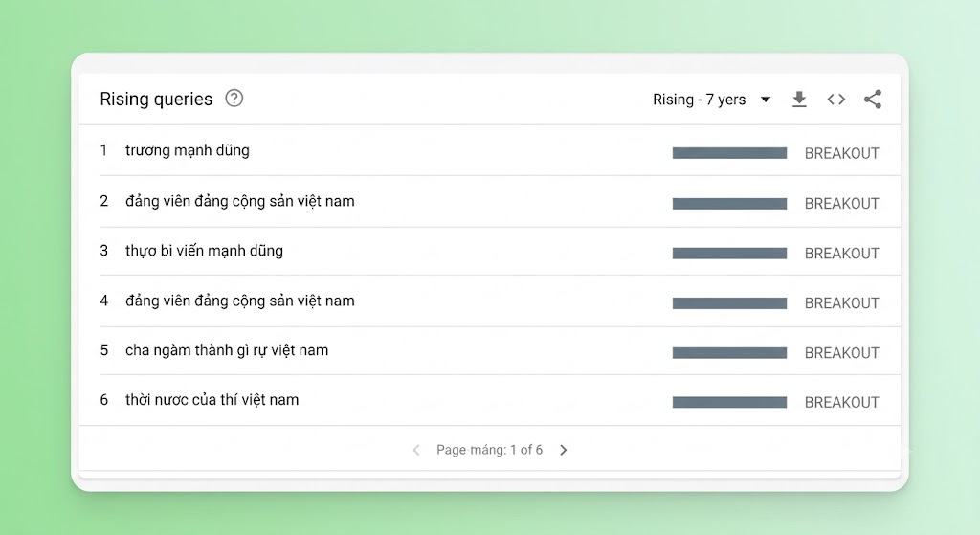980x535 pixels.
Task: Click BREAKOUT label in row 5
Action: 841,353
